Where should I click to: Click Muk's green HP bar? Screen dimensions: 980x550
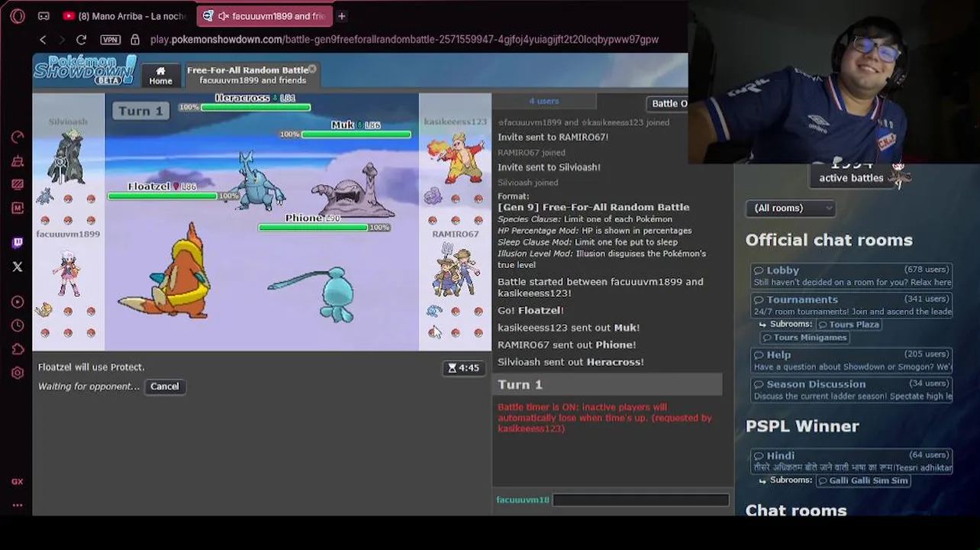point(356,134)
